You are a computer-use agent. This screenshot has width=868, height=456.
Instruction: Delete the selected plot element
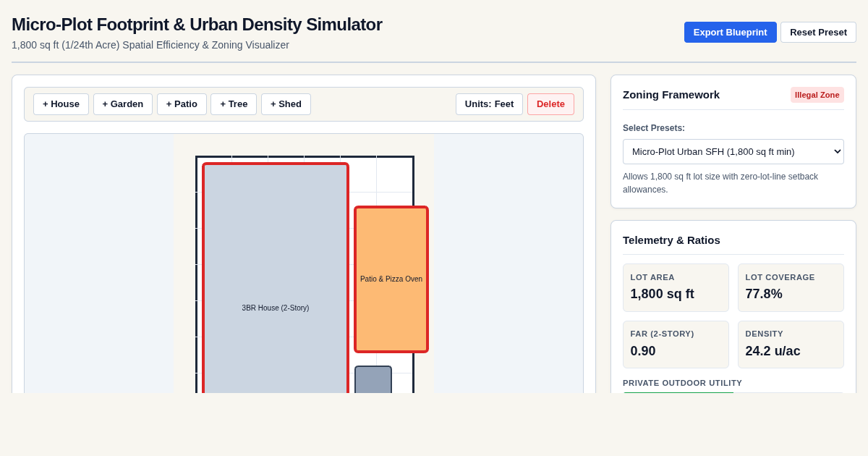[550, 104]
